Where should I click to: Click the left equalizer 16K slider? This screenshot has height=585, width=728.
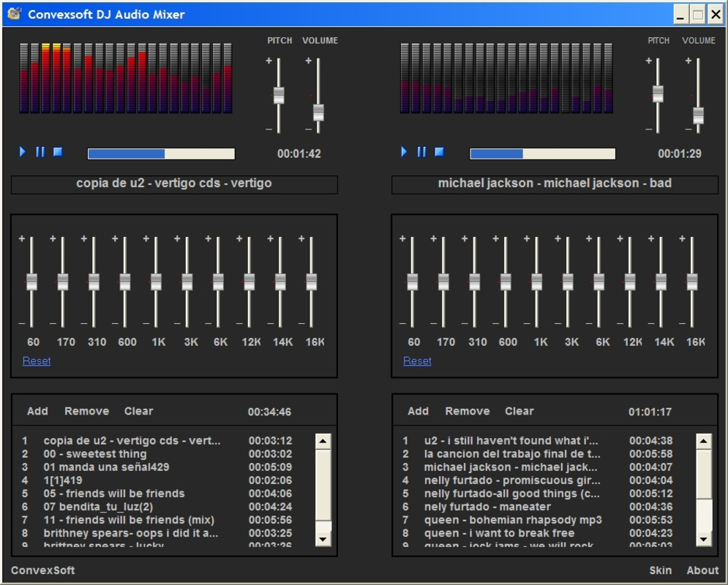(312, 282)
